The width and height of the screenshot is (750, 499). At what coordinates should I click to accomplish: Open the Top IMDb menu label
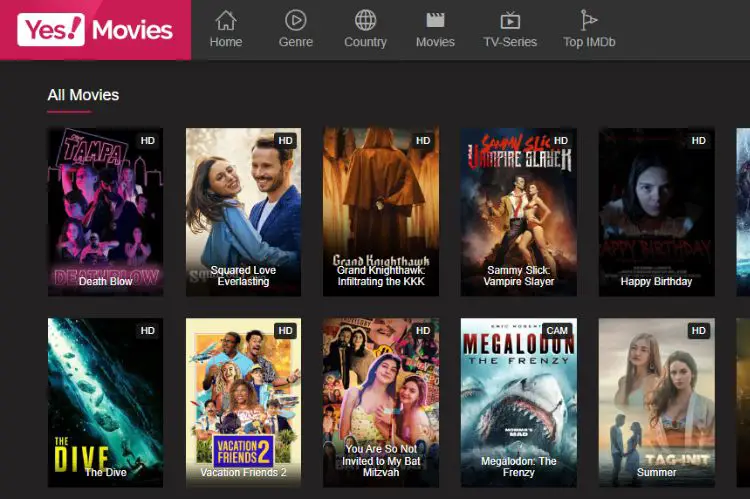pyautogui.click(x=589, y=42)
